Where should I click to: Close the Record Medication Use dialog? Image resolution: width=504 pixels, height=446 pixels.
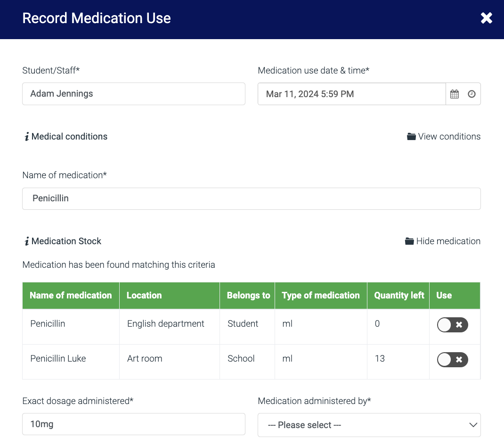tap(486, 18)
